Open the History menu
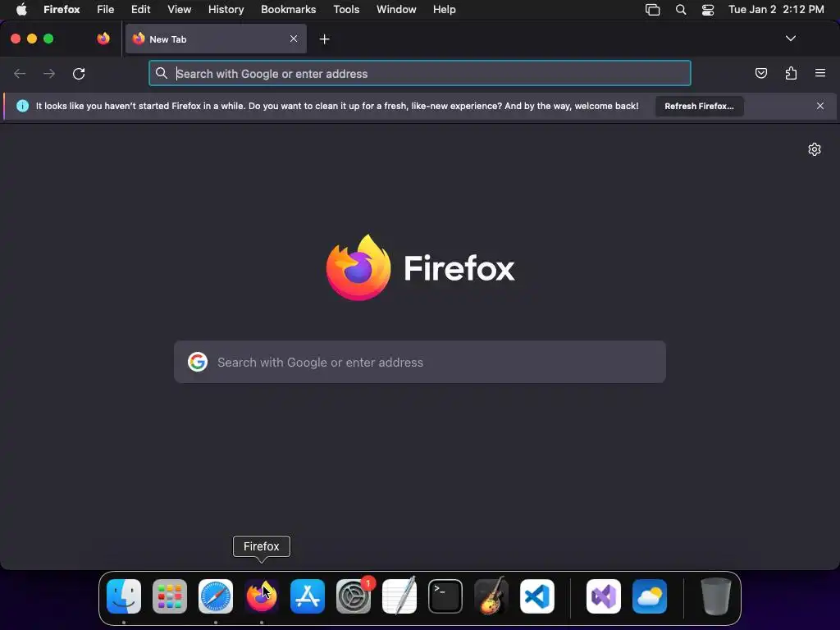The image size is (840, 630). pos(226,10)
